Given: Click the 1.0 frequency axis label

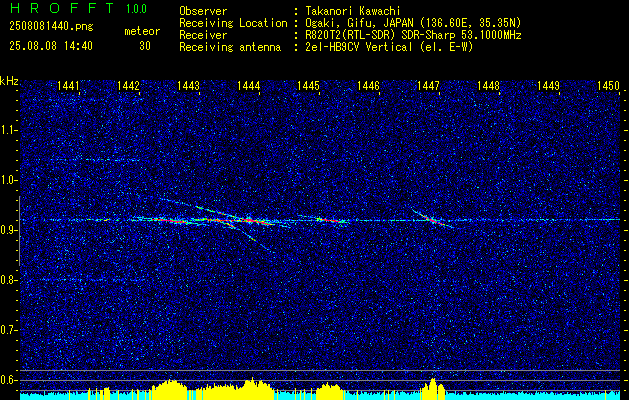Looking at the screenshot, I should tap(6, 180).
